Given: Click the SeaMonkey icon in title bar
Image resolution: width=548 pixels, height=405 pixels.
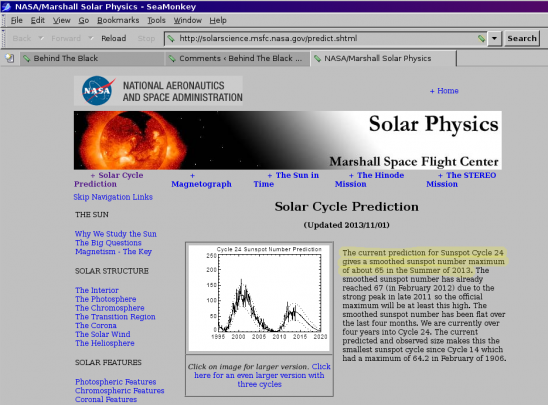Looking at the screenshot, I should click(x=6, y=7).
